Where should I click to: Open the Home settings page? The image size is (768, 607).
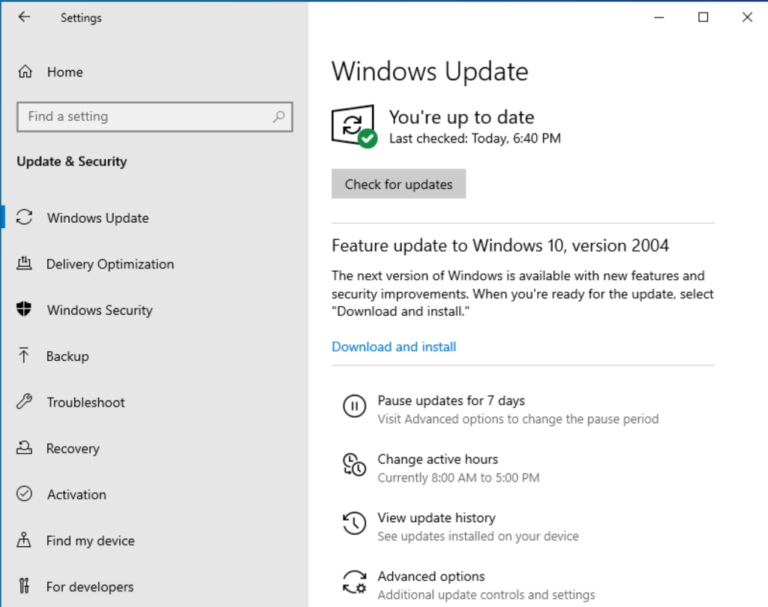(65, 72)
